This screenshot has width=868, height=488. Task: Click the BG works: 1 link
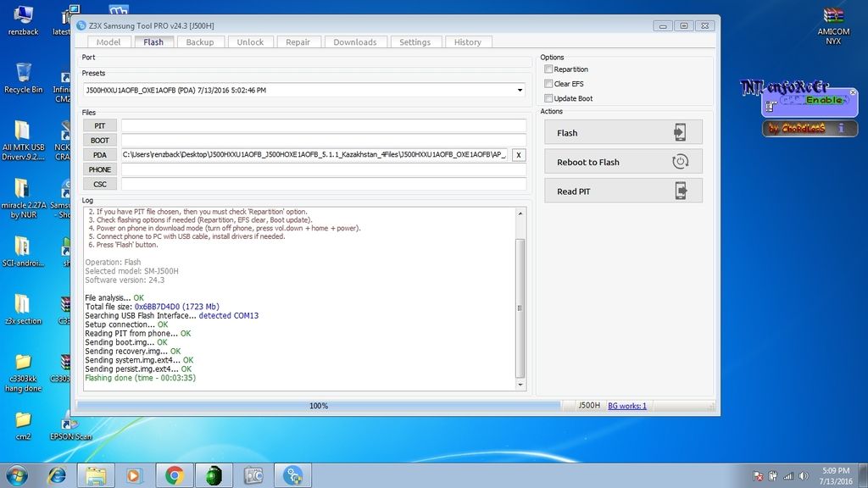pos(627,406)
